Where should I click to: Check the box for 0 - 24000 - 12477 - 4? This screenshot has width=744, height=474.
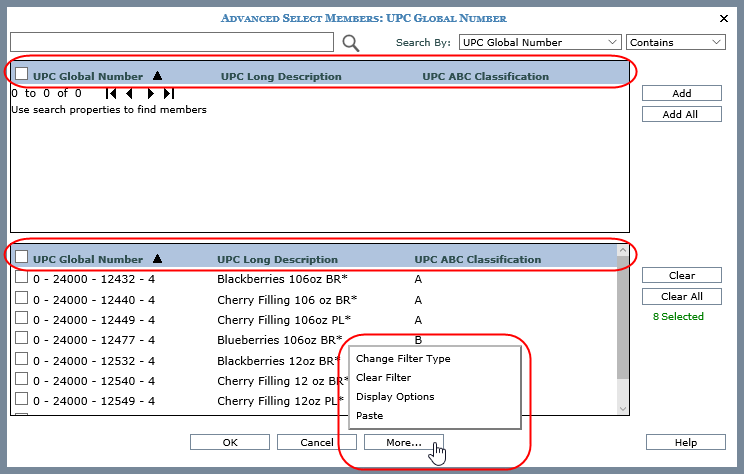click(21, 338)
